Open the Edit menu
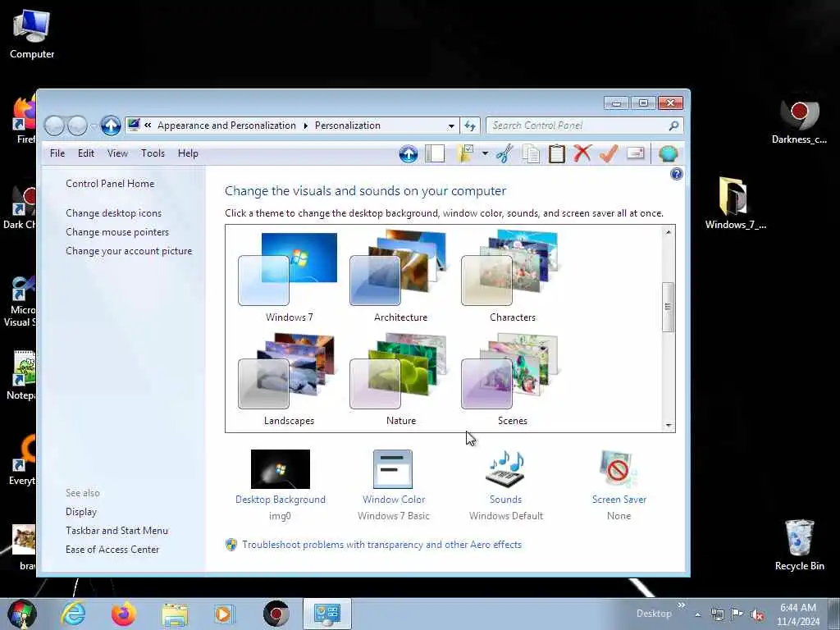840x630 pixels. click(x=85, y=153)
